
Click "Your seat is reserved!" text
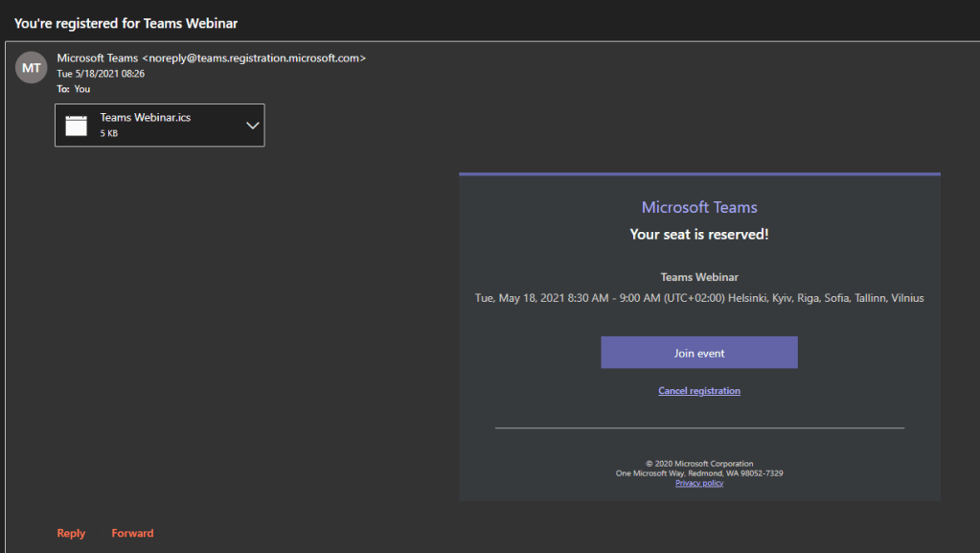(x=699, y=234)
